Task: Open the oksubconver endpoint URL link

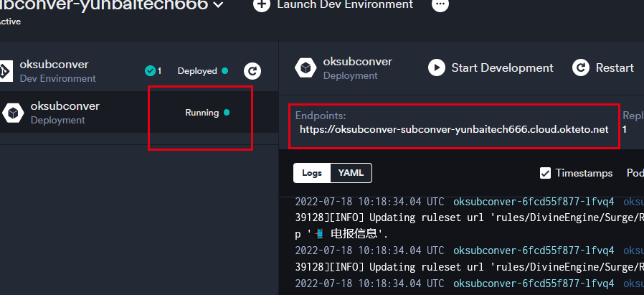Action: click(454, 129)
